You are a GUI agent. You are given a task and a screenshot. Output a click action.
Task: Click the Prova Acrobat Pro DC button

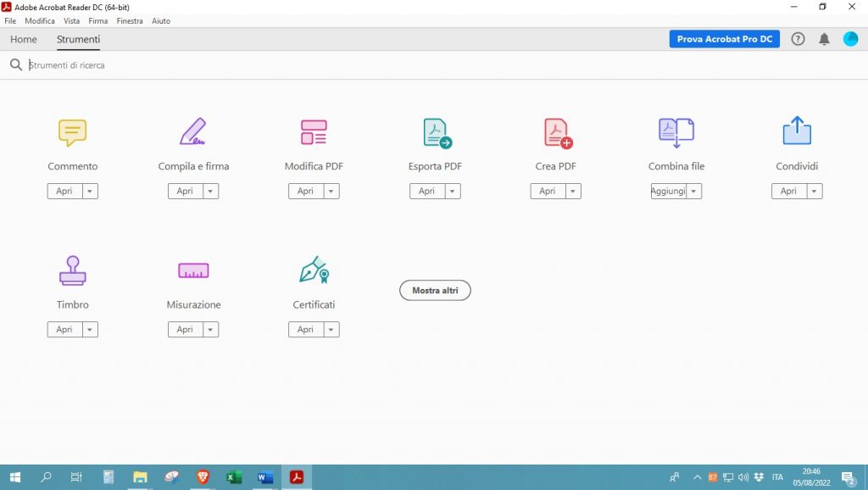pyautogui.click(x=724, y=39)
